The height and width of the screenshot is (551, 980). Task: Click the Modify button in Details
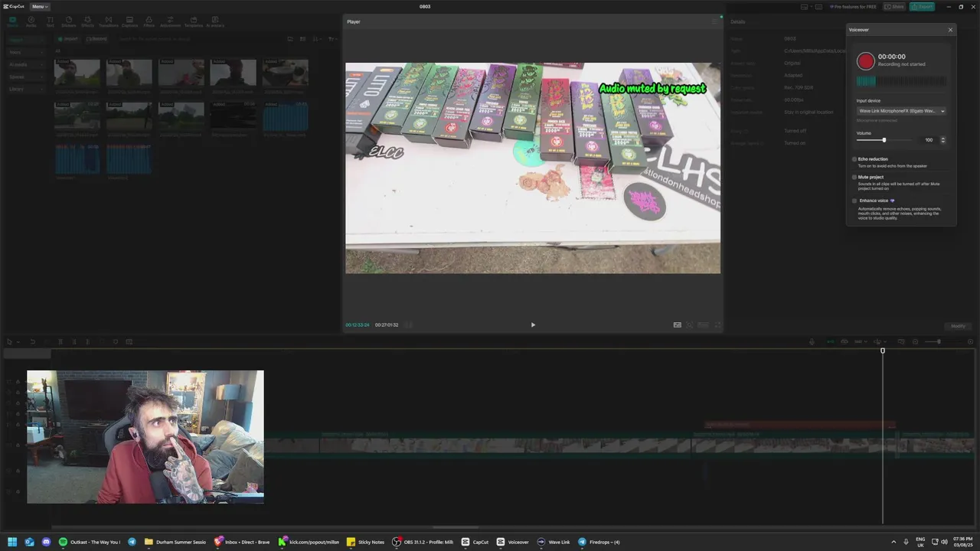pyautogui.click(x=958, y=326)
